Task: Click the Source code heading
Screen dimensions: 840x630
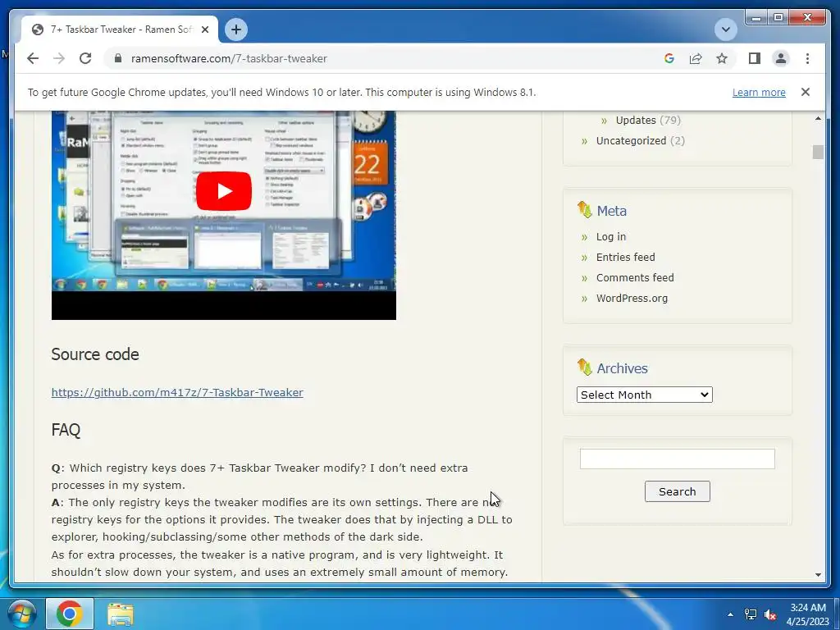Action: click(95, 354)
